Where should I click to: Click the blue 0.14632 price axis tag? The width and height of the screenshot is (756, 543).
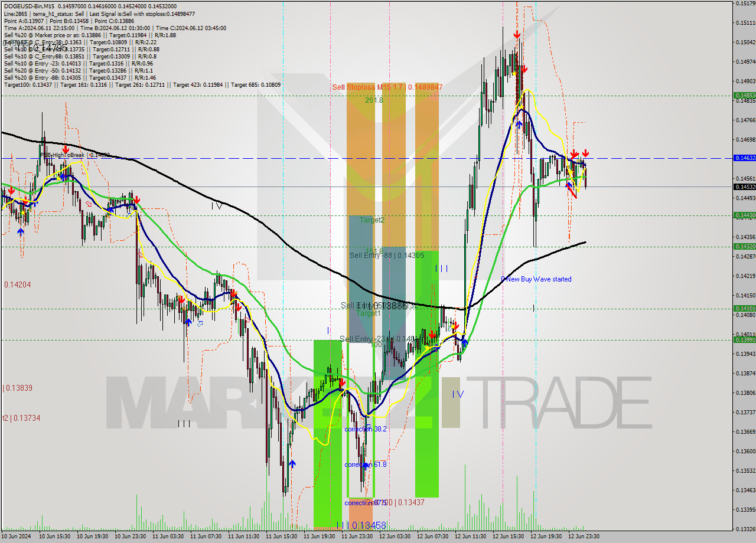click(x=745, y=158)
